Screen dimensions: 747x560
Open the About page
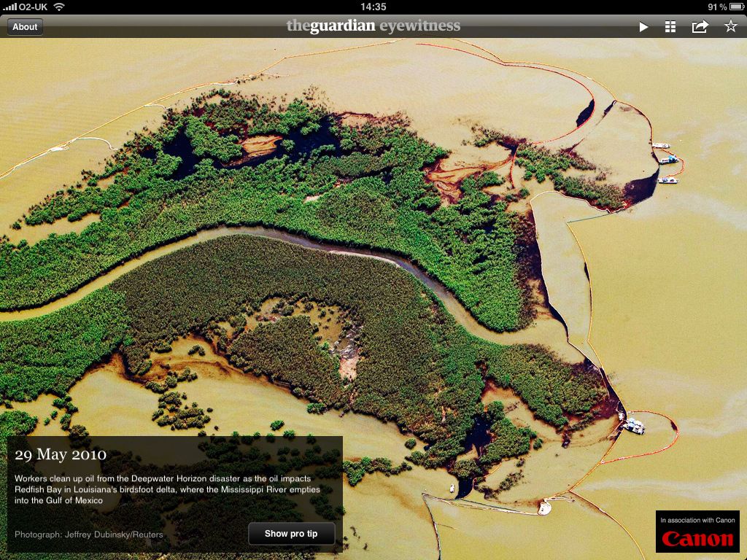(x=25, y=27)
